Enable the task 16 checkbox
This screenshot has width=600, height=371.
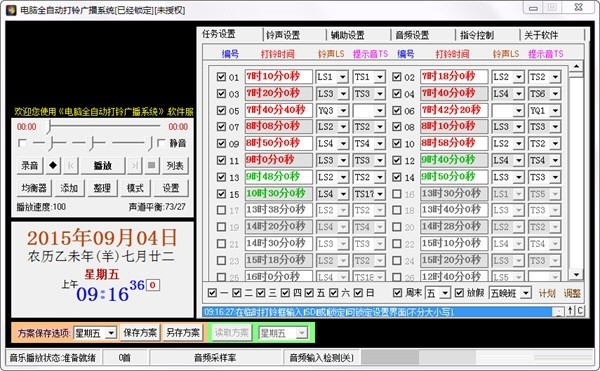point(397,194)
